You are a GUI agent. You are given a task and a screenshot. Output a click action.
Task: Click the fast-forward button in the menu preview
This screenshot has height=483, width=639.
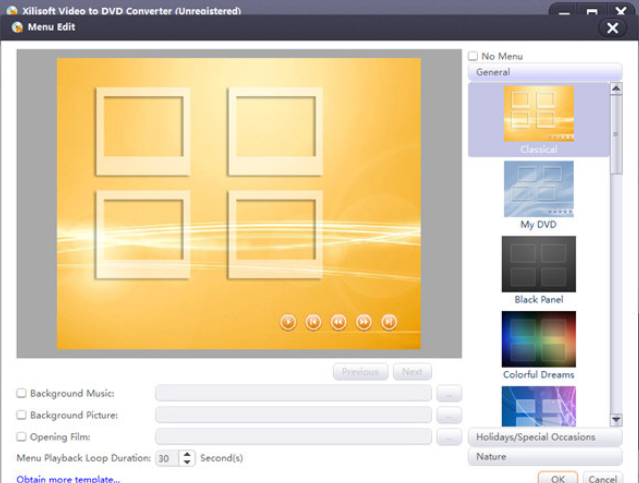point(364,322)
